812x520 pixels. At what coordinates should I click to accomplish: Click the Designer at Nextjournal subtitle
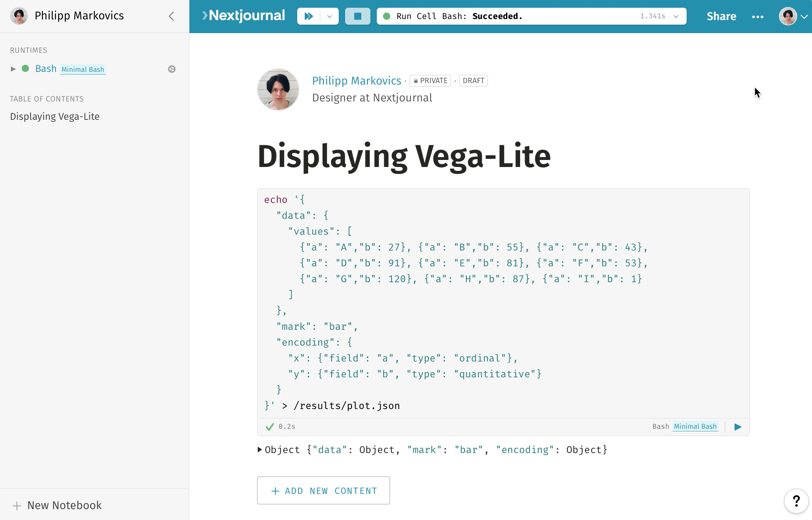click(x=372, y=98)
